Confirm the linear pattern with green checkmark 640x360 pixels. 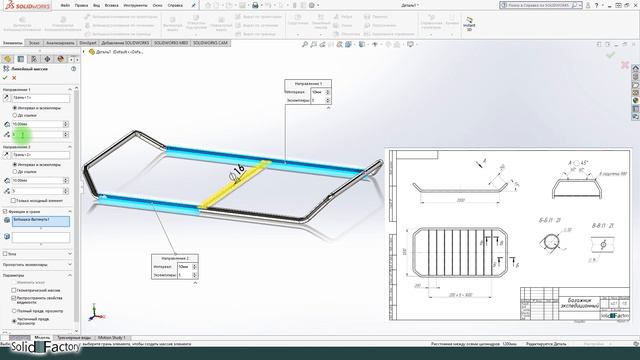click(5, 78)
